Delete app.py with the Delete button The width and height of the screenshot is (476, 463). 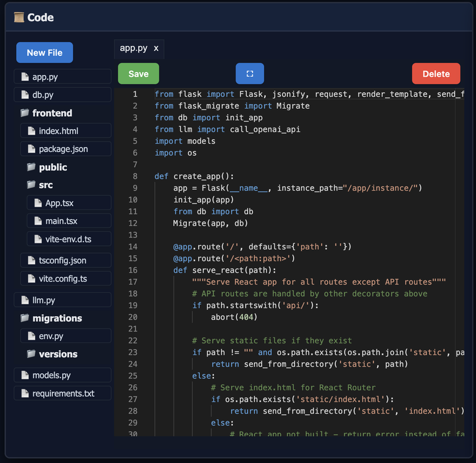436,74
